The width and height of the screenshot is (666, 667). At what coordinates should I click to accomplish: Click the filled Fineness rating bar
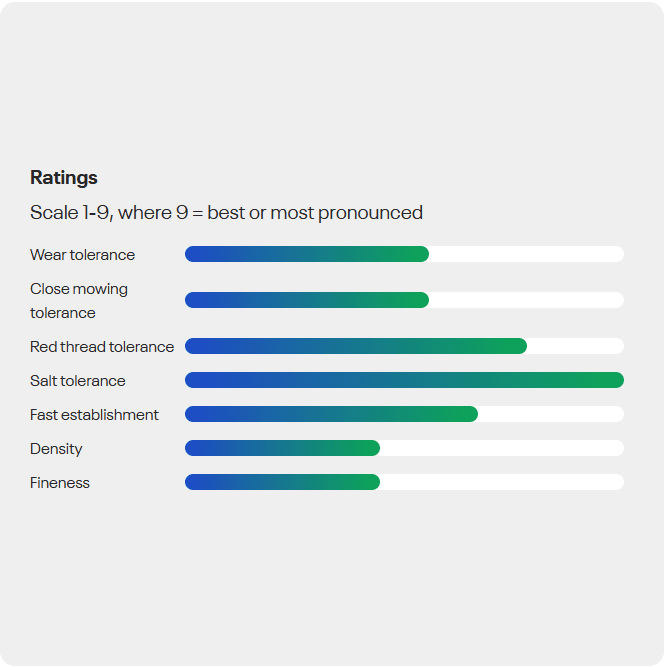282,482
